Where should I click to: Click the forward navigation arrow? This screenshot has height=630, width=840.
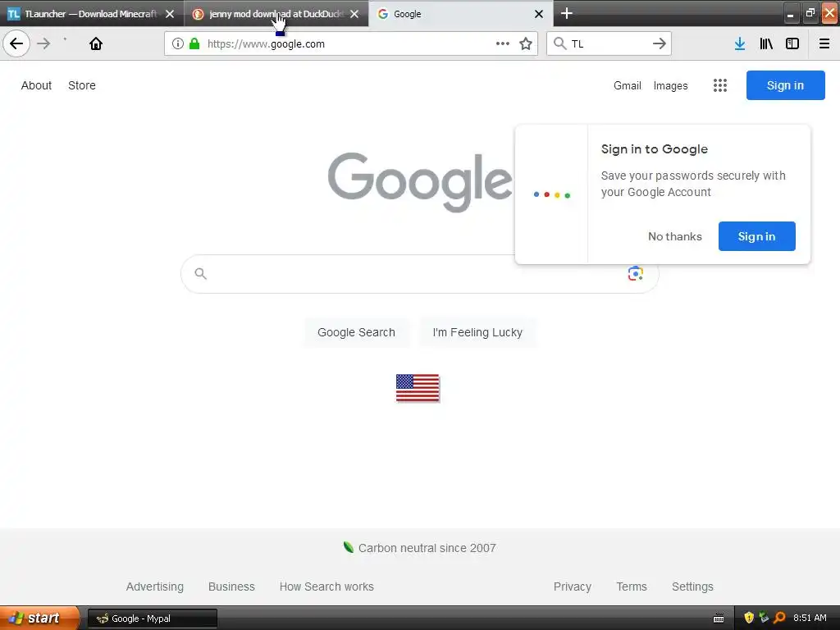(43, 43)
